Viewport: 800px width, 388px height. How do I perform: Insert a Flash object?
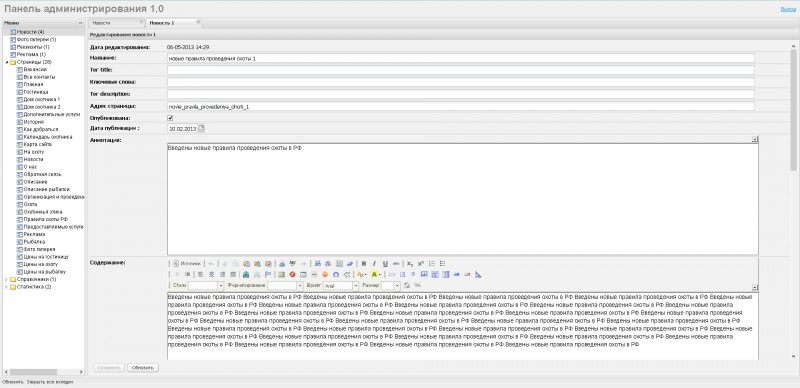(292, 274)
